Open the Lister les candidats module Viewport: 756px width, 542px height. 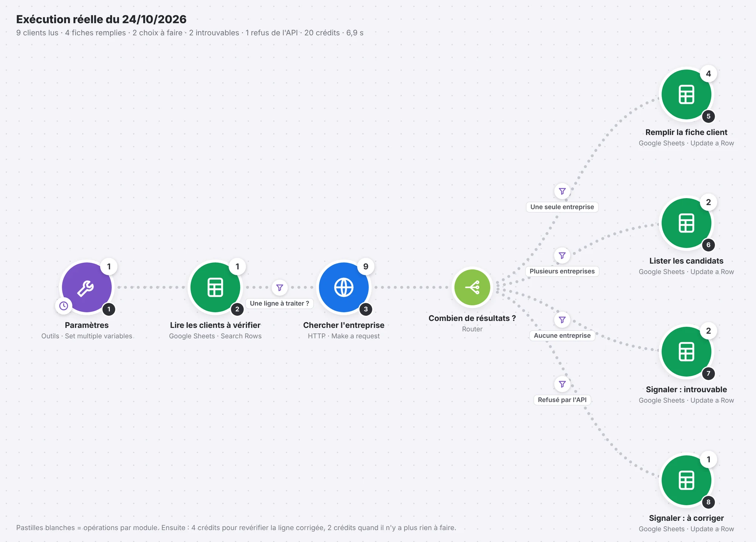point(686,223)
